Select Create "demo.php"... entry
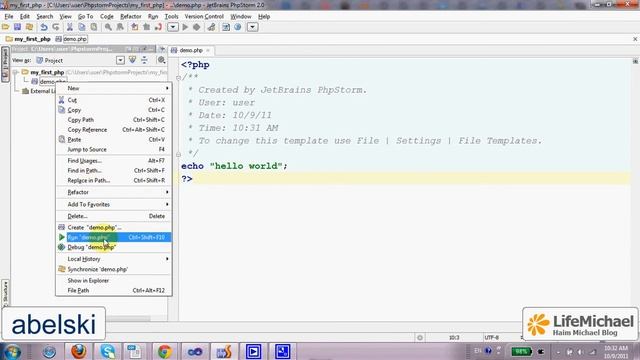Image resolution: width=640 pixels, height=360 pixels. (x=114, y=227)
